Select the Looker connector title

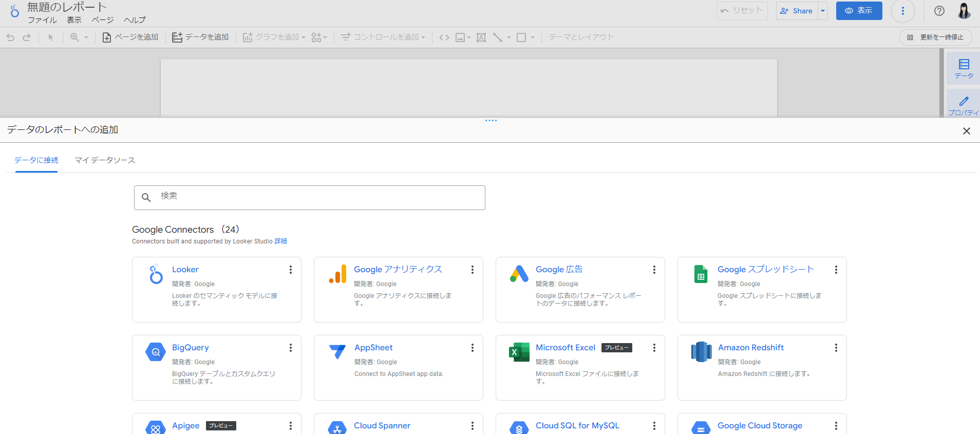click(185, 270)
